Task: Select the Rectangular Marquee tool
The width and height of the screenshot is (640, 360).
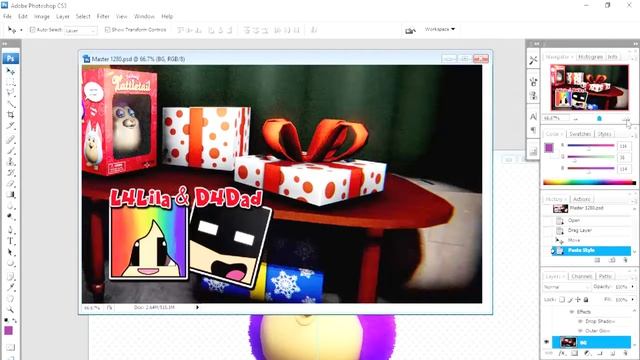Action: (x=10, y=82)
